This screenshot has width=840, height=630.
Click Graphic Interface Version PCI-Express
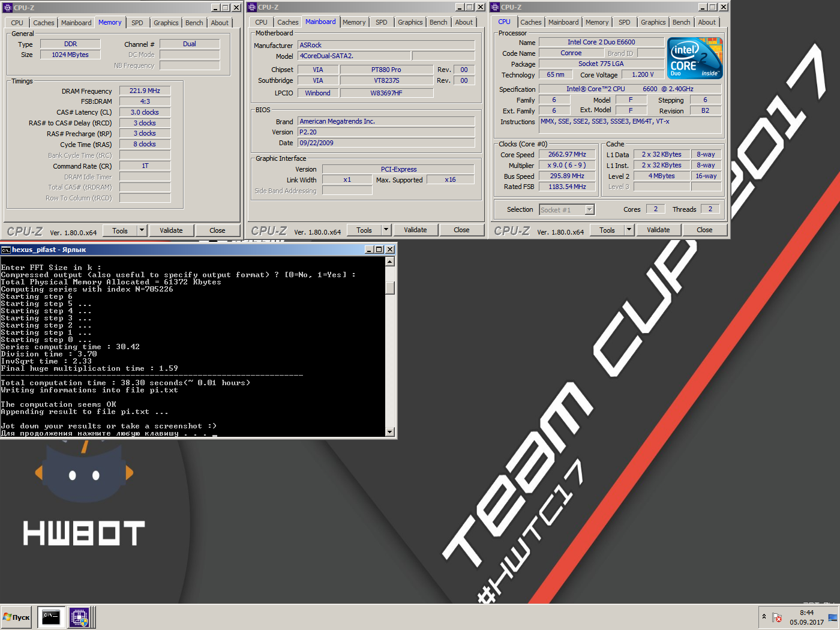click(x=398, y=169)
